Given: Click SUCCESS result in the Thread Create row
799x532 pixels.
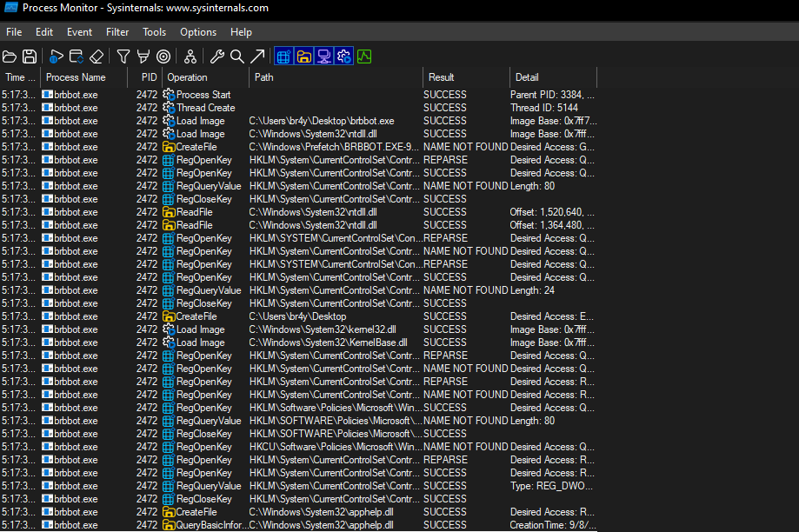Looking at the screenshot, I should point(445,108).
